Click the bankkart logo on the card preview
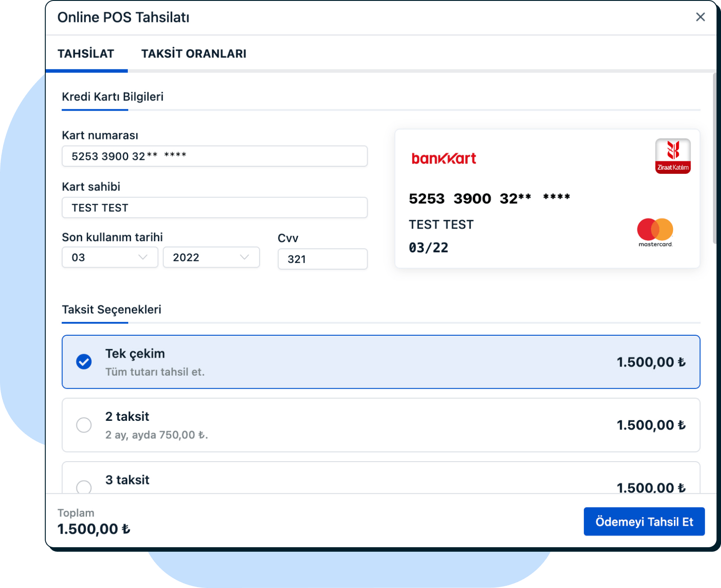Screen dimensions: 721x588 point(443,158)
